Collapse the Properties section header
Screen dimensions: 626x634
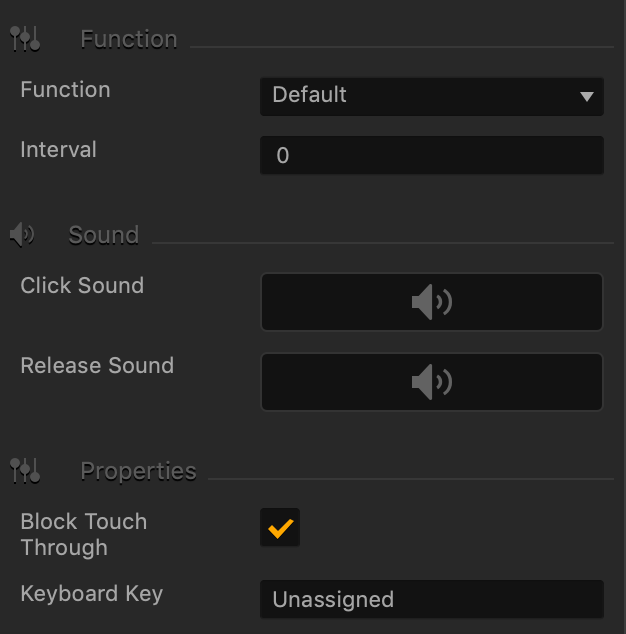(x=138, y=471)
